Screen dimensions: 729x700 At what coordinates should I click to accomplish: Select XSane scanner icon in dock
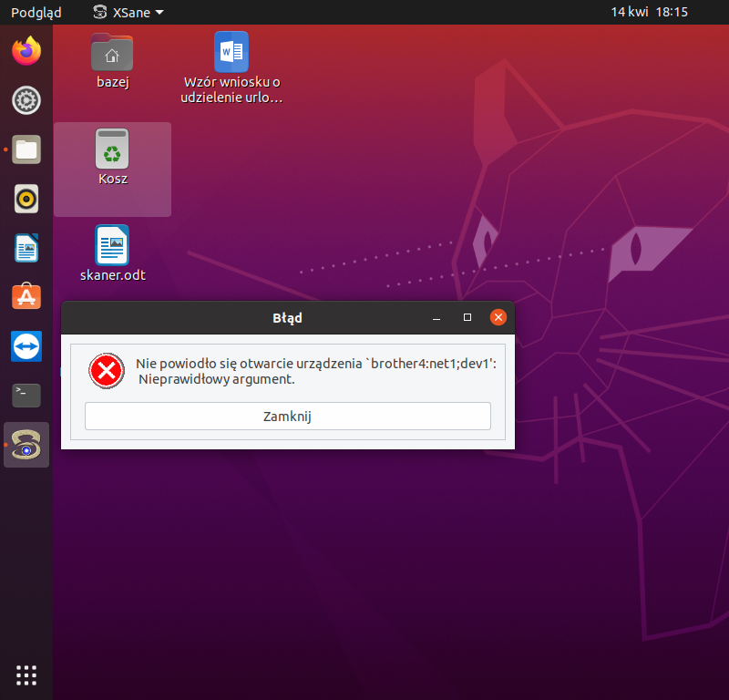[26, 445]
